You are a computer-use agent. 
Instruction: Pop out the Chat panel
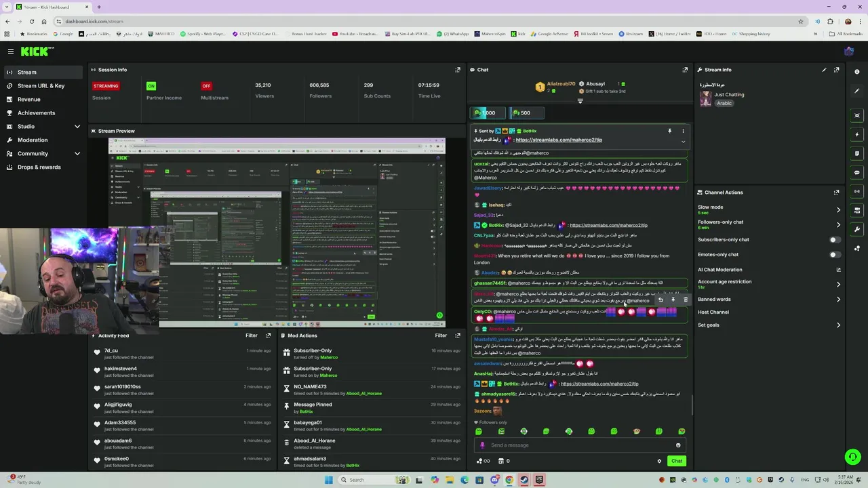(685, 70)
